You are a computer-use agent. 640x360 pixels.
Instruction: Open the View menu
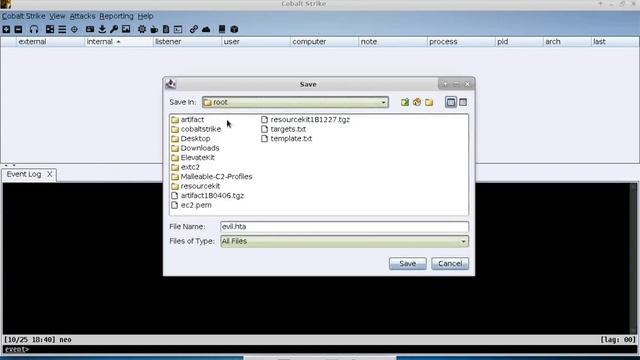[x=57, y=16]
